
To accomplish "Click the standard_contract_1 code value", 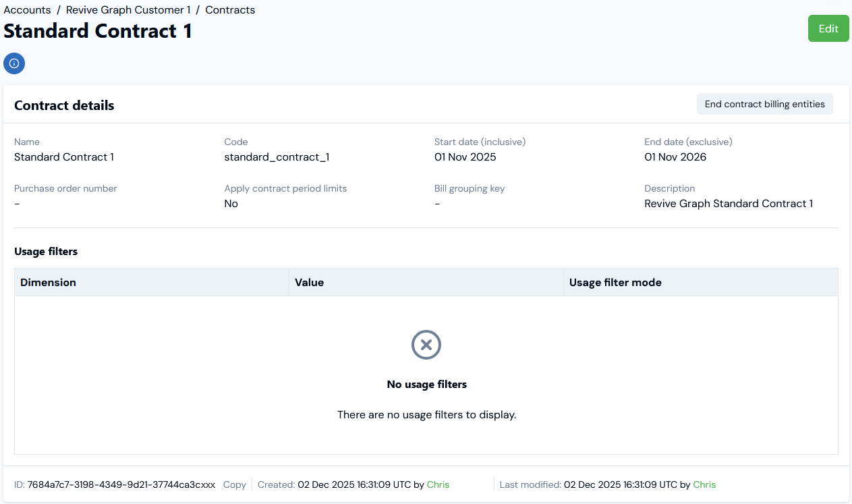I will point(277,157).
